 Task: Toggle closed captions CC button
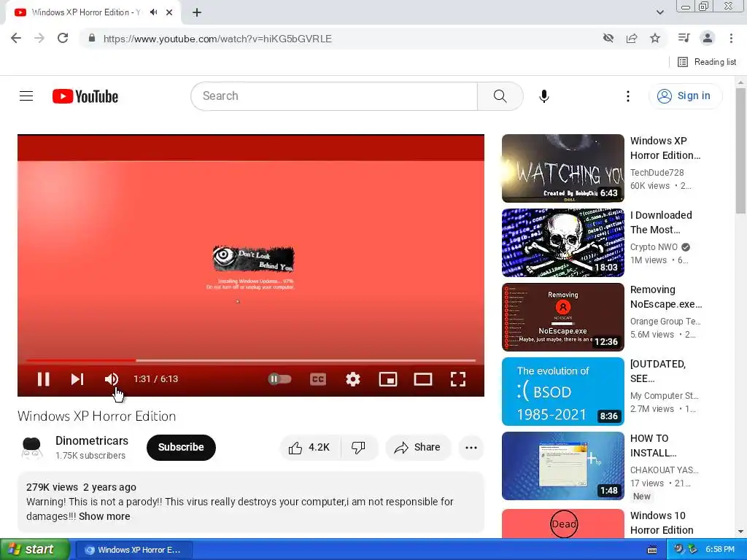pos(318,379)
